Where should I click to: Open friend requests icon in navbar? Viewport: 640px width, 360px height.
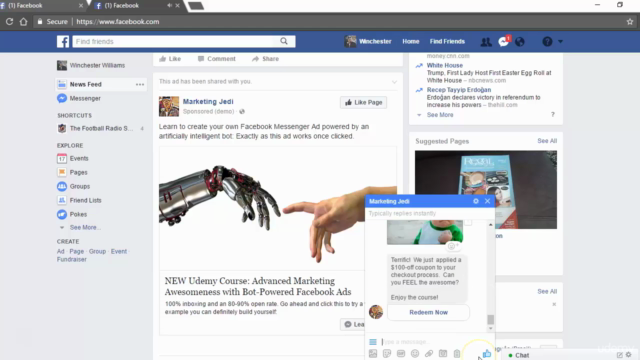(486, 42)
